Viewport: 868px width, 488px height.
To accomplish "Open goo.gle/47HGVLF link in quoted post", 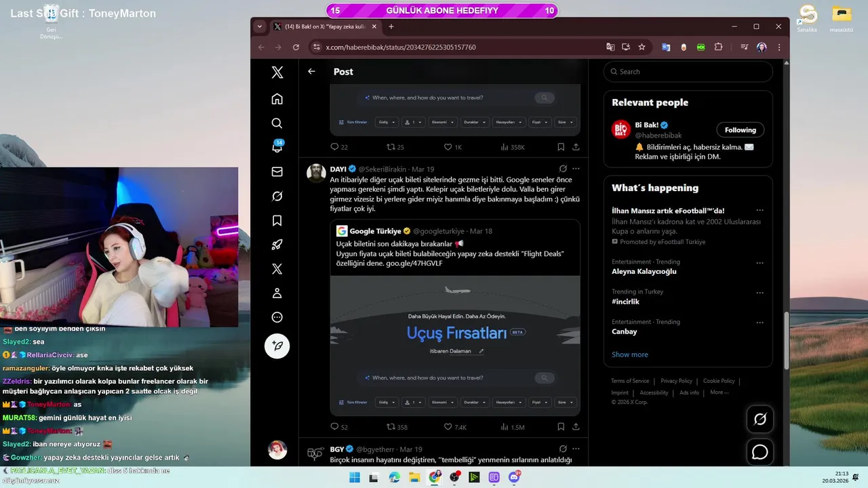I will click(414, 263).
